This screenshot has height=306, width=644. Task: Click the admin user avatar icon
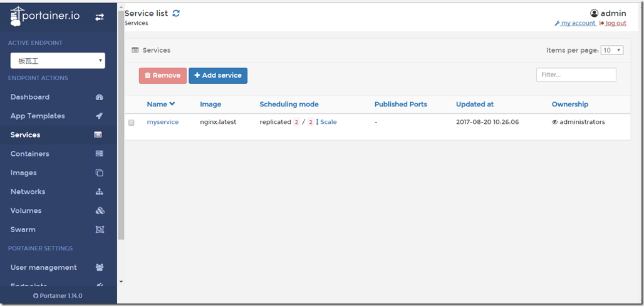(595, 13)
